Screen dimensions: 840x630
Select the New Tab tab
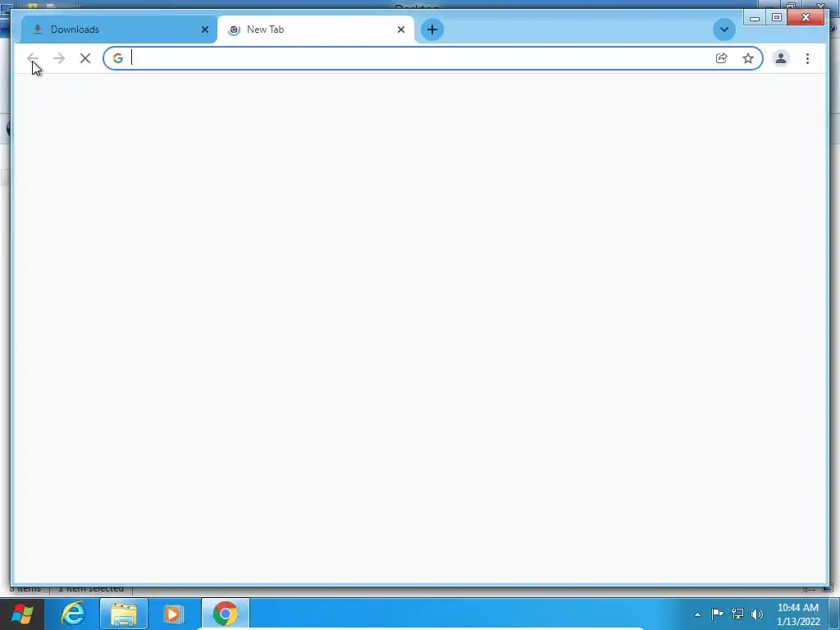[316, 30]
